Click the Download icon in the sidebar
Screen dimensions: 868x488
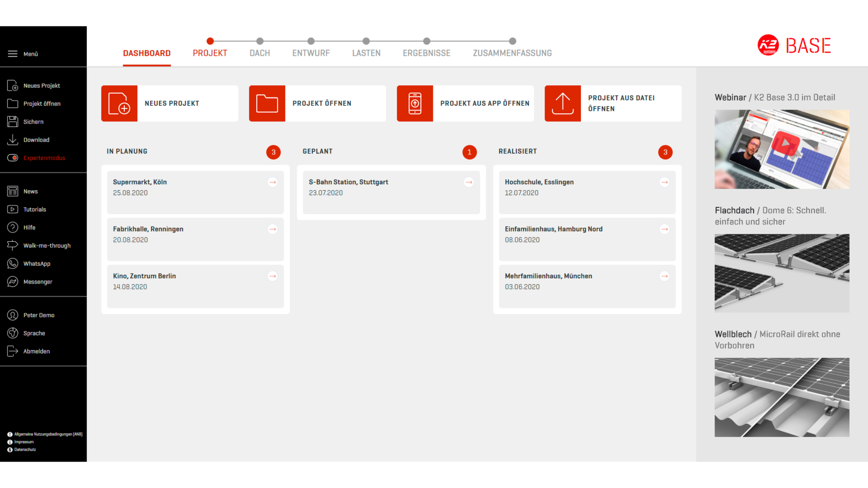(x=12, y=139)
